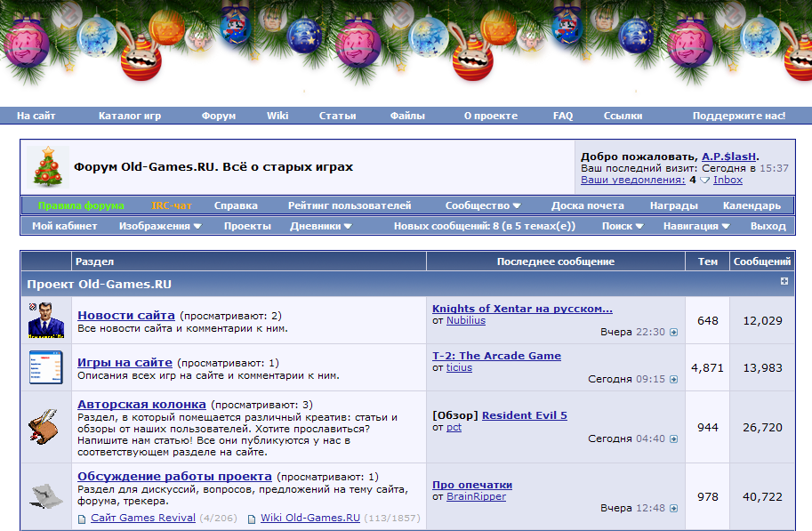Expand the Дневники menu
The height and width of the screenshot is (531, 812).
[x=320, y=226]
